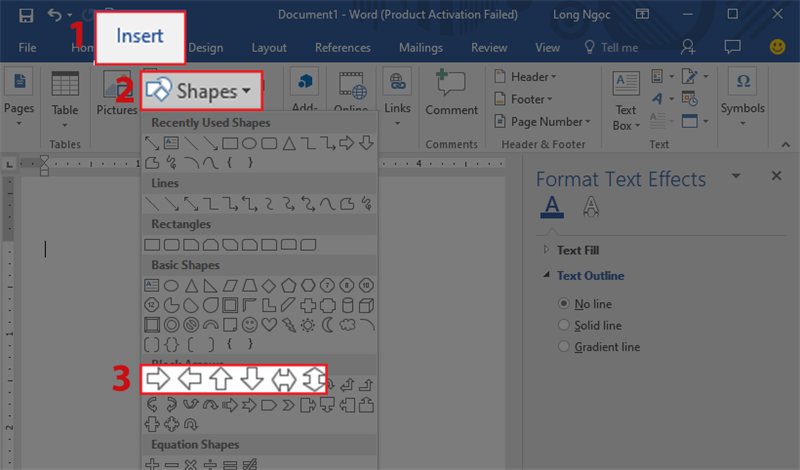
Task: Enable the Gradient line radio option
Action: tap(565, 347)
